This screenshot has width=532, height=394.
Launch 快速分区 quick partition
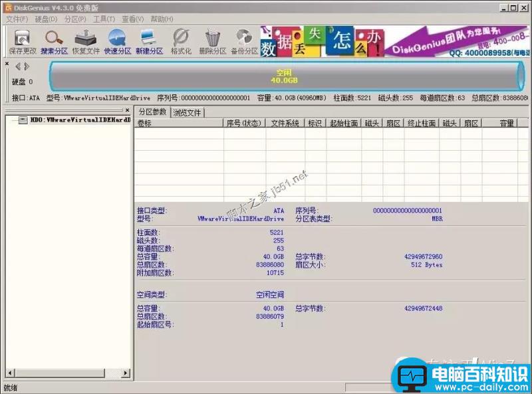click(x=118, y=42)
